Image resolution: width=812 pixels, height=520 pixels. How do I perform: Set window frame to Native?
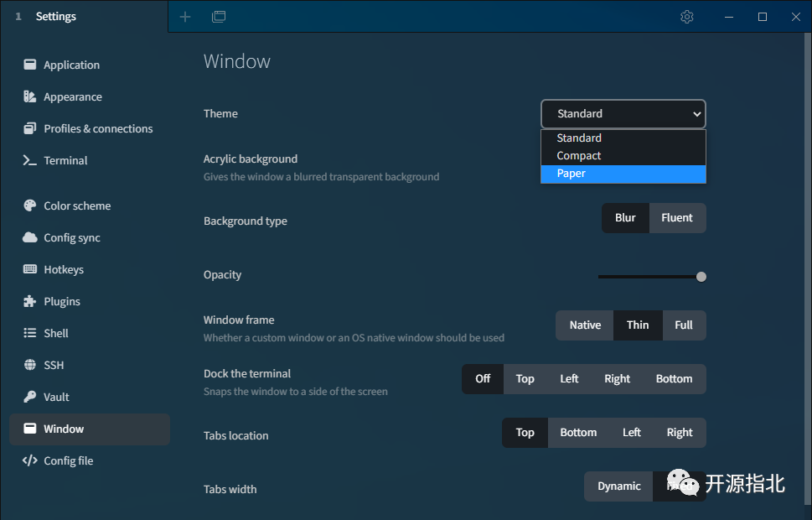[585, 325]
